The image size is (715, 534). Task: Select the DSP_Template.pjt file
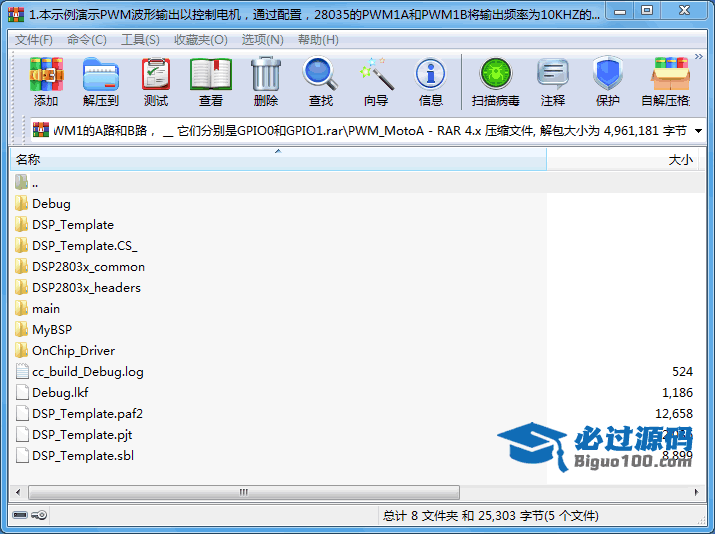[x=74, y=434]
